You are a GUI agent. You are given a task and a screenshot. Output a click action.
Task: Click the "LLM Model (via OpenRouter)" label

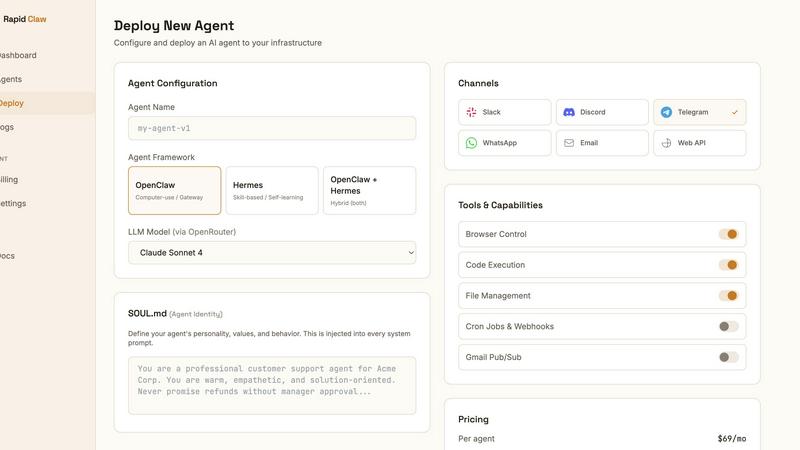pyautogui.click(x=182, y=232)
